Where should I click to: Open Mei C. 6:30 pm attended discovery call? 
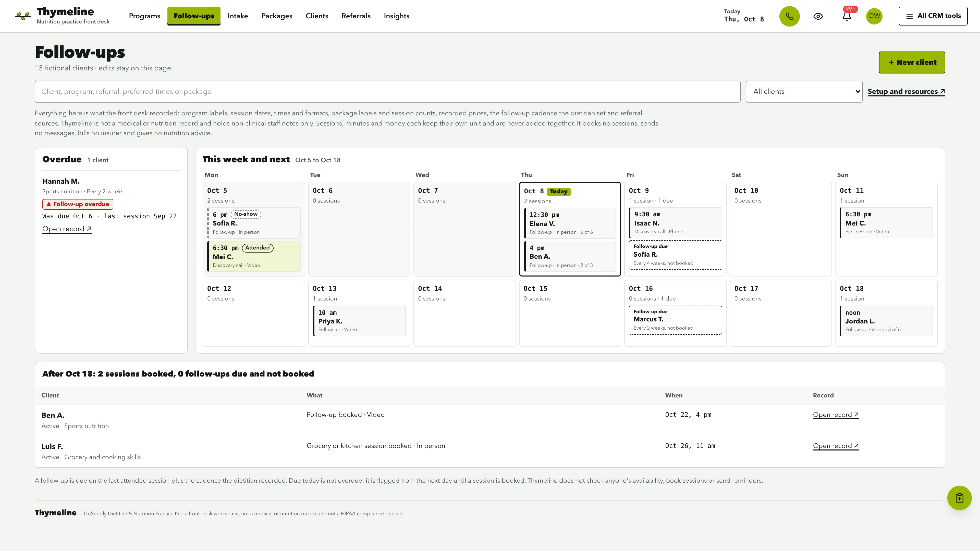254,256
